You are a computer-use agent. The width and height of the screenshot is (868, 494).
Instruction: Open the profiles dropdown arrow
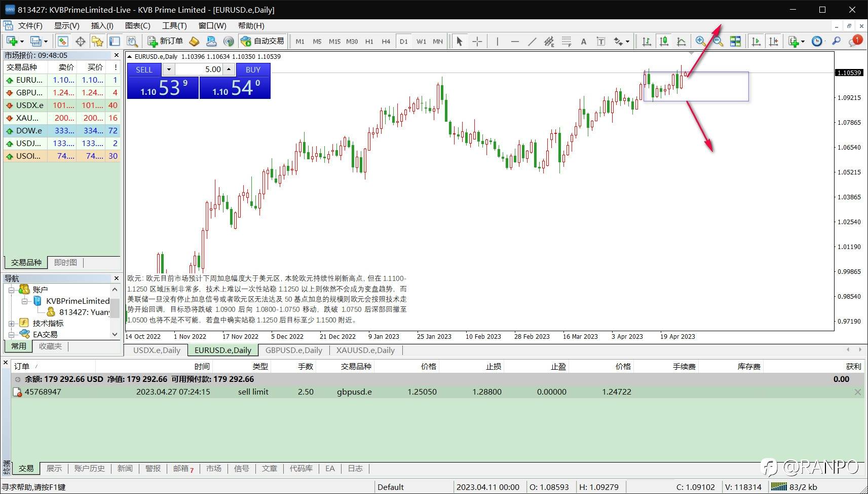(46, 42)
